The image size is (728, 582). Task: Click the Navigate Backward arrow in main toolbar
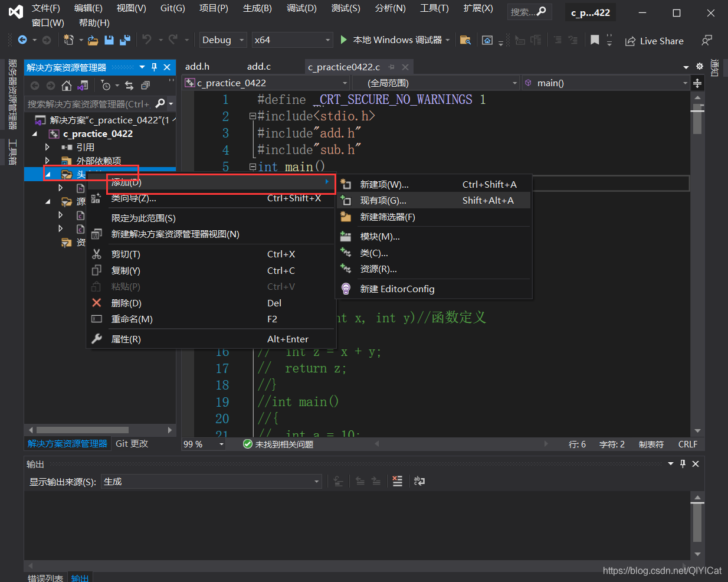click(x=22, y=40)
